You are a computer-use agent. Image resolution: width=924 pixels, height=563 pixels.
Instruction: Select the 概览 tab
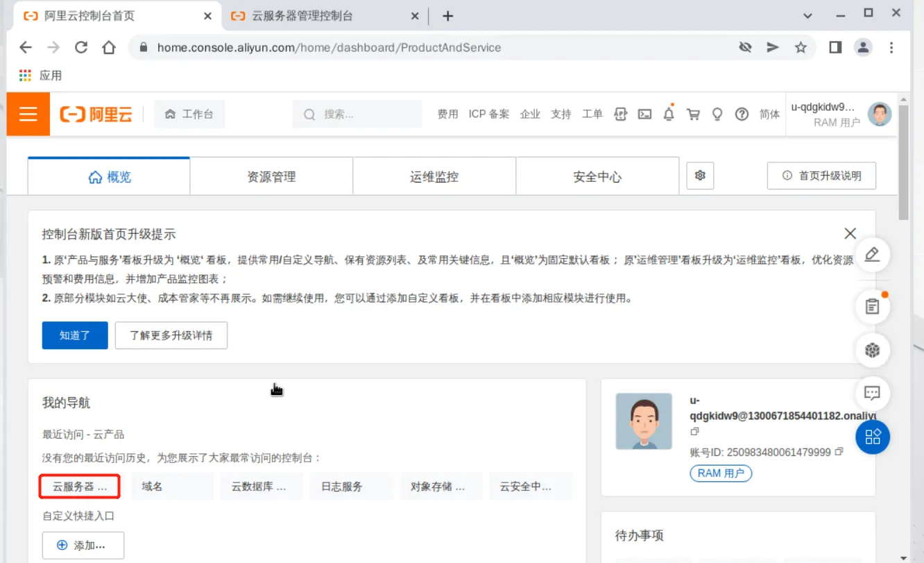[109, 176]
